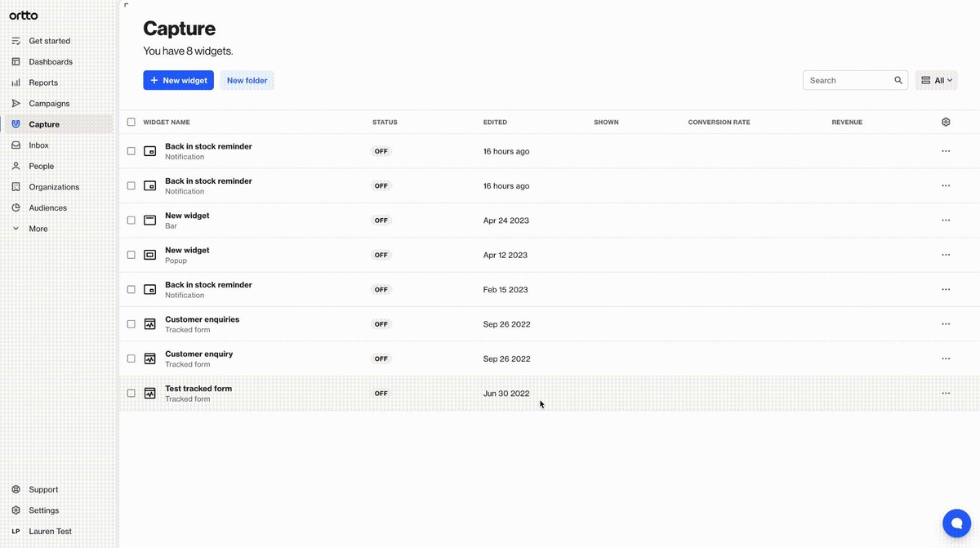
Task: Click the New widget button
Action: 178,80
